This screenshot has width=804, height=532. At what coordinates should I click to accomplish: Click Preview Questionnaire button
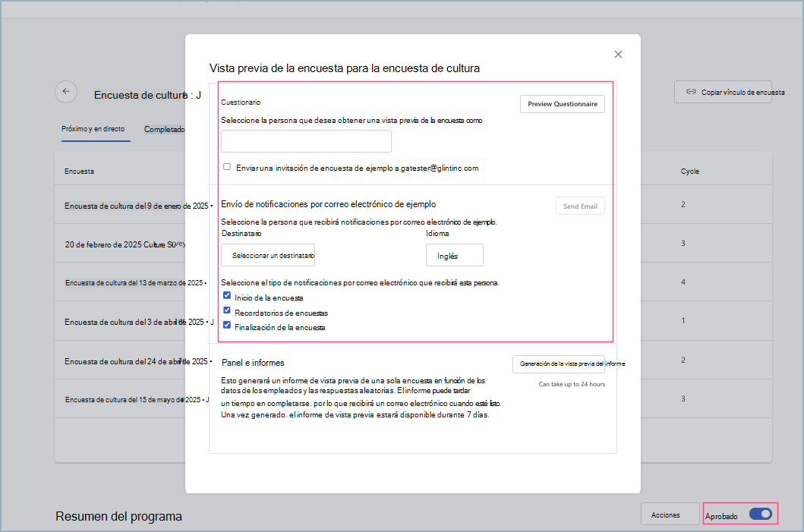[x=563, y=104]
